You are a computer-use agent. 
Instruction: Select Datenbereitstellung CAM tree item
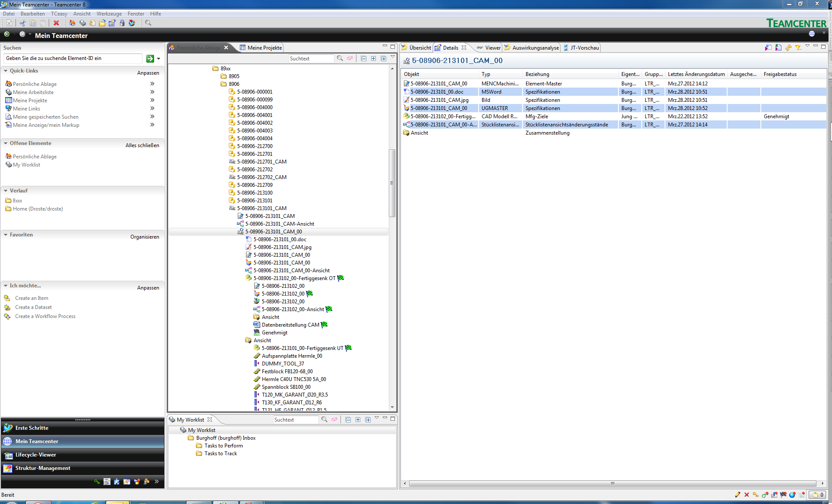(x=290, y=325)
